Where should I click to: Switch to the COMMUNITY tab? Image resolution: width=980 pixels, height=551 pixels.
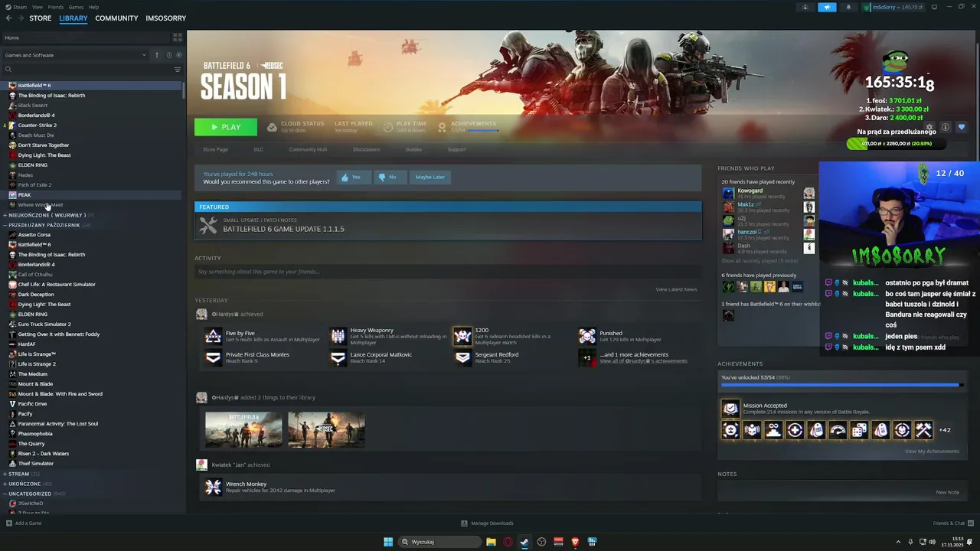point(116,18)
